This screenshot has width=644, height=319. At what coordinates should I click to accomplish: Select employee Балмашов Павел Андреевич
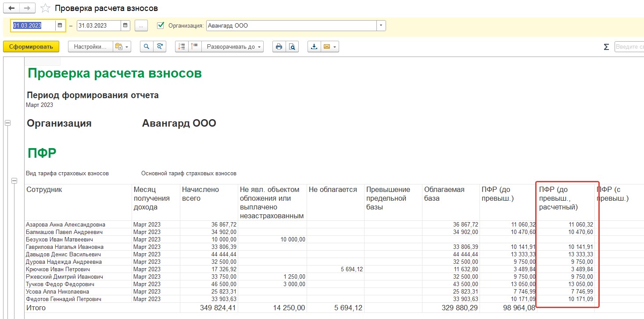coord(64,232)
